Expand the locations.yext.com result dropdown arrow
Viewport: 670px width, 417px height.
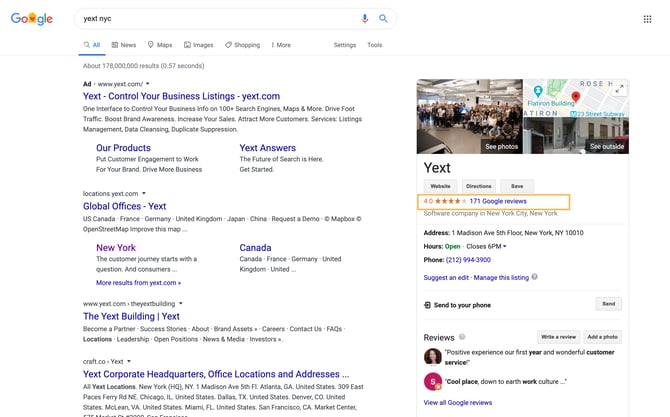(x=144, y=193)
